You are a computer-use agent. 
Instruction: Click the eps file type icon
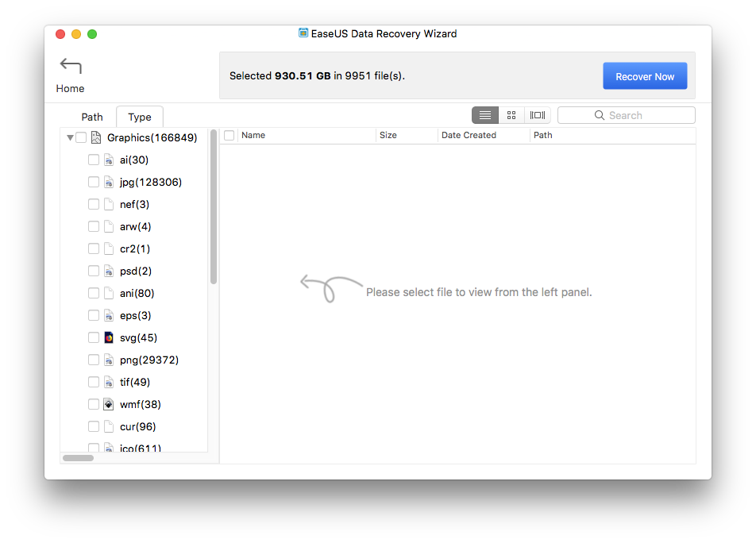pyautogui.click(x=109, y=316)
